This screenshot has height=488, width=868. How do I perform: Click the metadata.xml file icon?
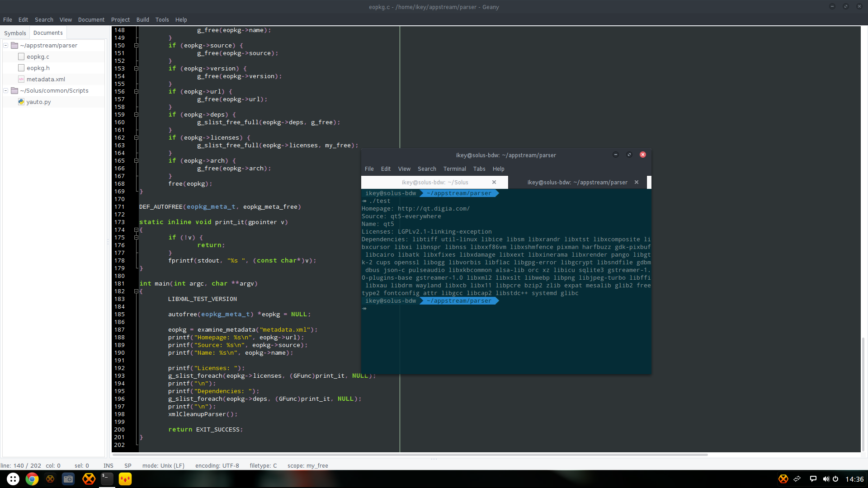pos(21,79)
